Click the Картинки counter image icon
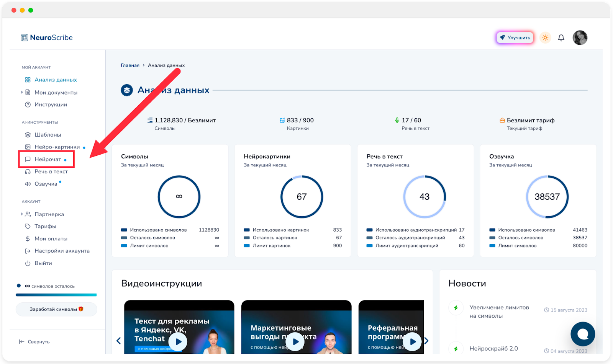The image size is (613, 364). [282, 120]
